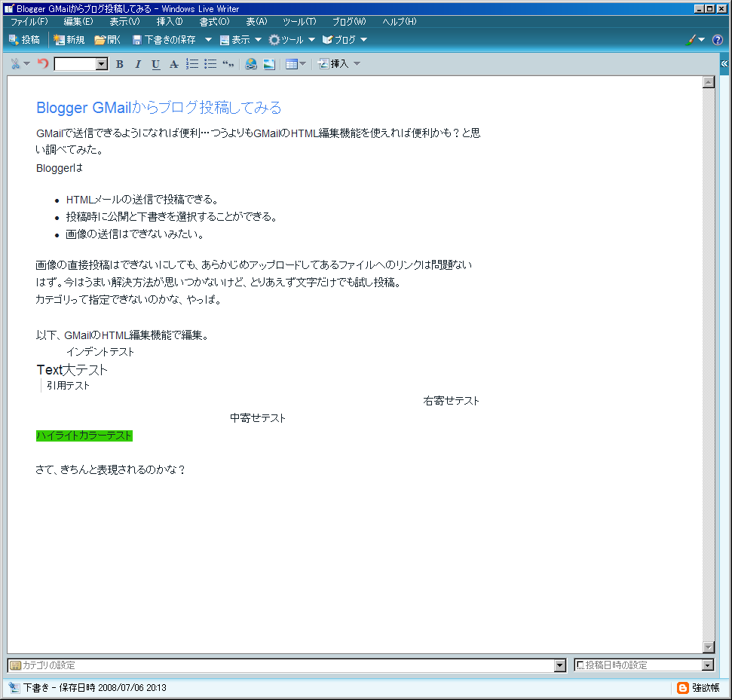732x700 pixels.
Task: Toggle Bold formatting
Action: [120, 64]
